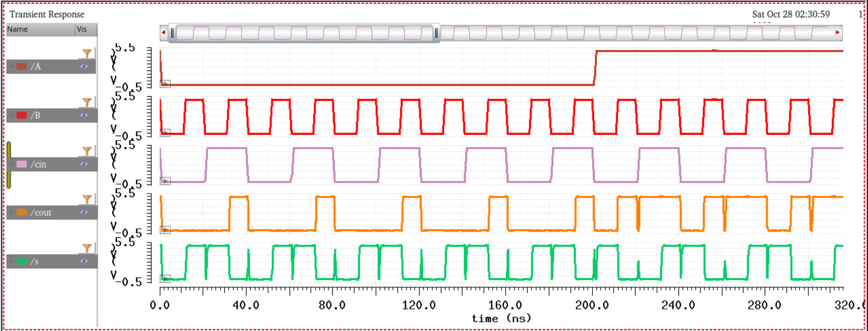The width and height of the screenshot is (868, 331).
Task: Click the Vis column header
Action: click(x=86, y=29)
